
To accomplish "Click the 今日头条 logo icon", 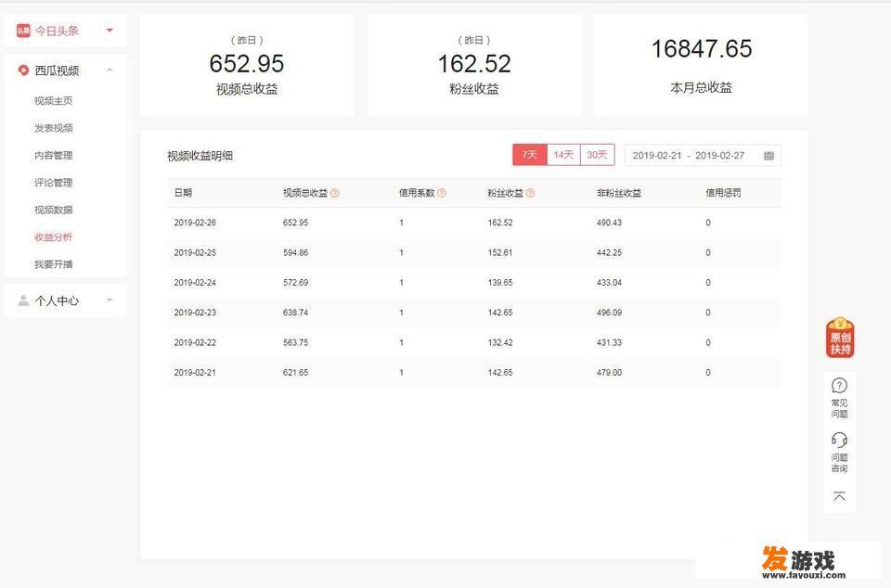I will point(23,31).
